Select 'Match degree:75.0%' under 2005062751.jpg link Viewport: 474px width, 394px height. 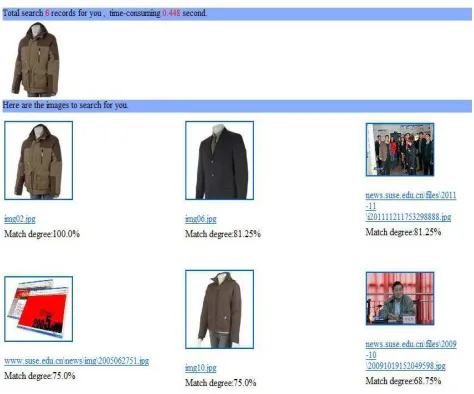pyautogui.click(x=40, y=376)
